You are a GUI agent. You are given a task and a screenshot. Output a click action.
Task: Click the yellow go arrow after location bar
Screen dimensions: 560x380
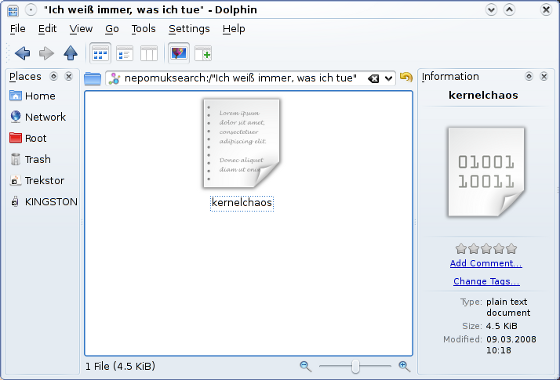[x=406, y=77]
